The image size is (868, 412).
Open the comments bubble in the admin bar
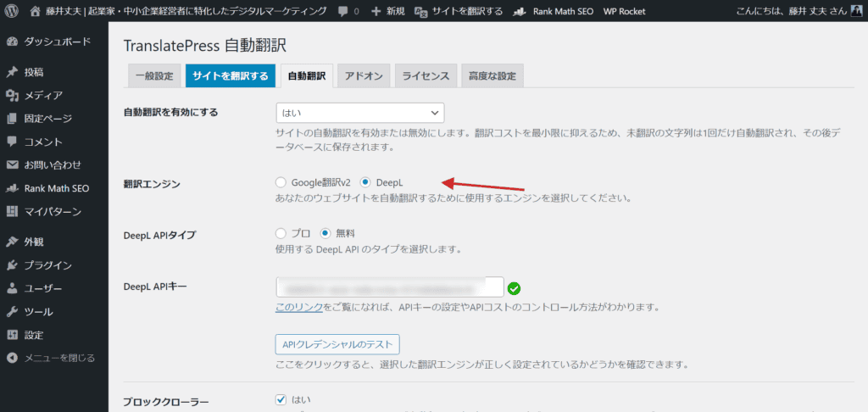342,11
